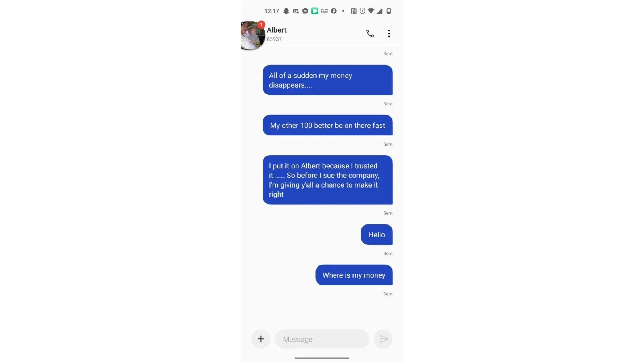Image resolution: width=644 pixels, height=362 pixels.
Task: Tap Albert's contact profile picture
Action: point(252,35)
